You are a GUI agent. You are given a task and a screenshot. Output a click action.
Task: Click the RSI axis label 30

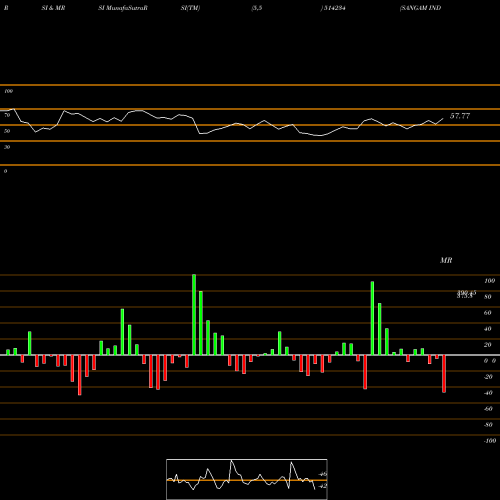(7, 147)
